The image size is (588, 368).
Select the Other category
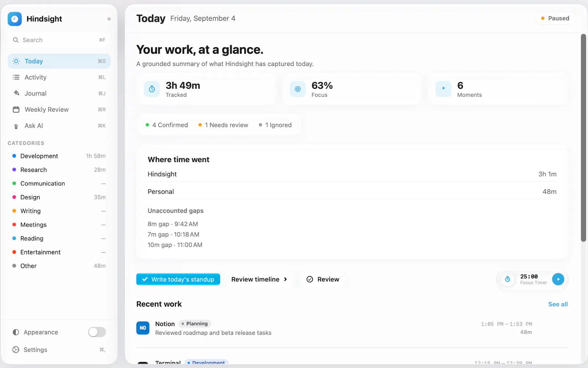pyautogui.click(x=59, y=266)
